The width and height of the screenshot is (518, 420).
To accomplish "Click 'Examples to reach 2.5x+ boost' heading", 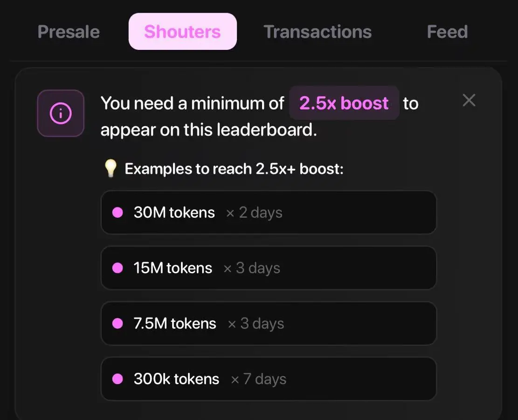I will point(234,169).
